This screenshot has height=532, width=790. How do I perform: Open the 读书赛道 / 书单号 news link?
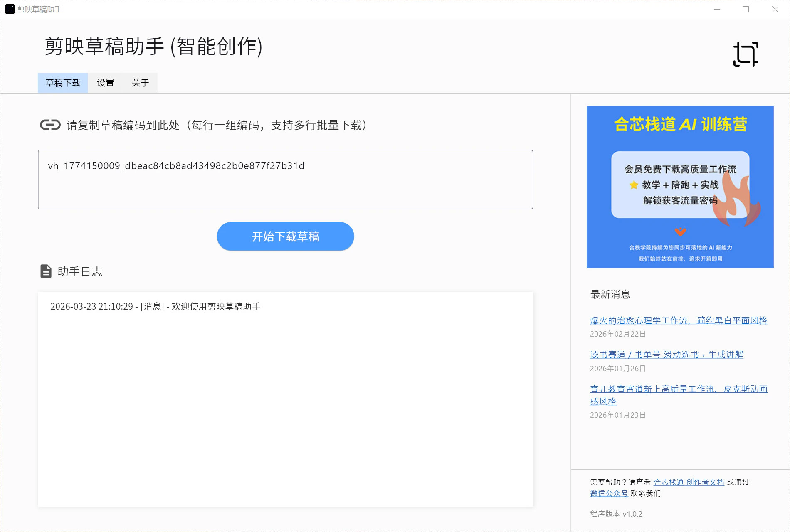click(667, 355)
